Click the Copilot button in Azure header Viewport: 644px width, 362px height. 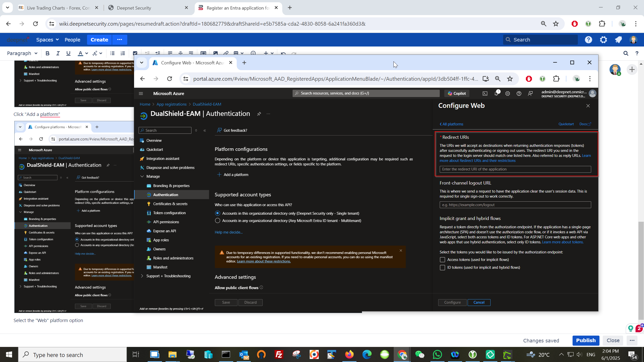(x=457, y=93)
